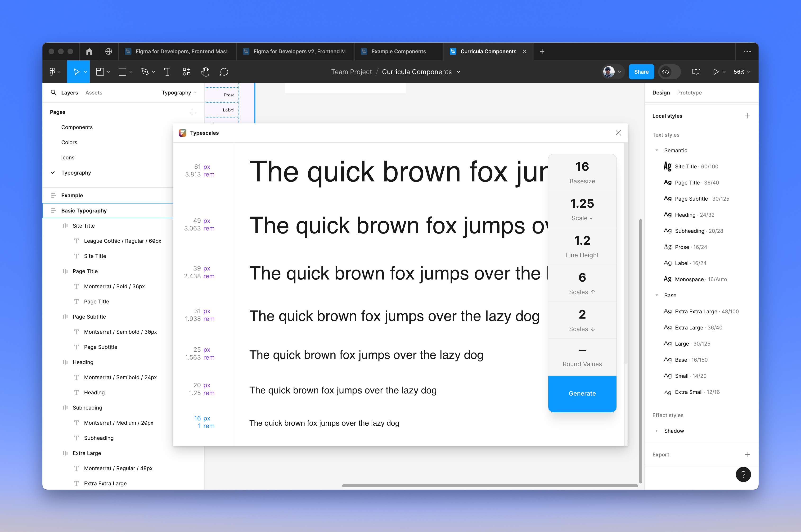Select the Text tool

point(167,72)
